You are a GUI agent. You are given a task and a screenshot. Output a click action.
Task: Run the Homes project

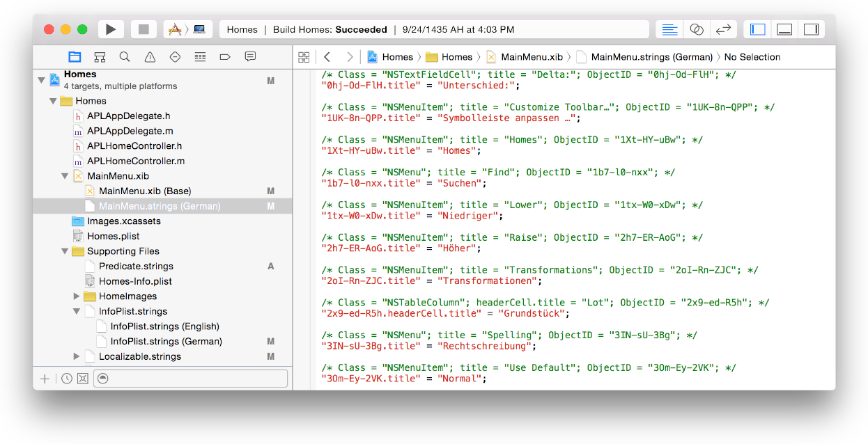(111, 29)
